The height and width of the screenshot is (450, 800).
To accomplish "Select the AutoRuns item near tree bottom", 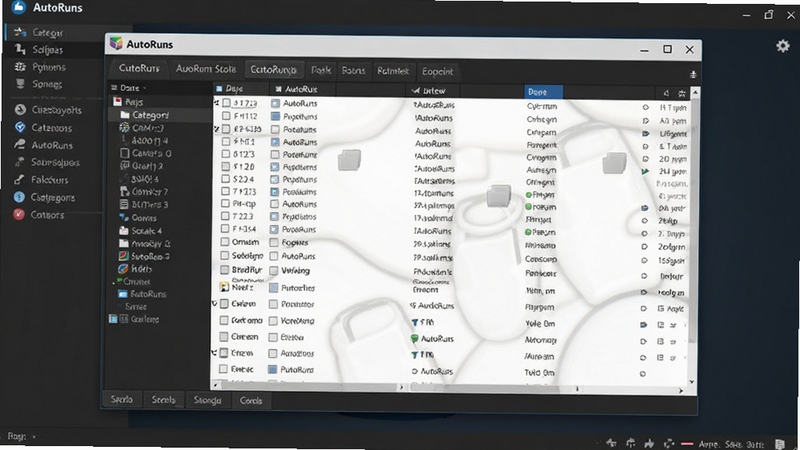I will pos(148,294).
